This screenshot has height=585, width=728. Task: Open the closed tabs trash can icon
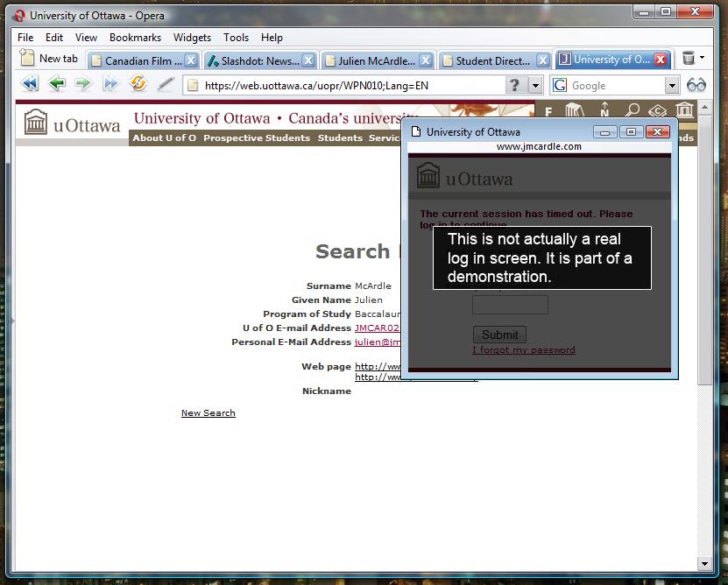689,59
